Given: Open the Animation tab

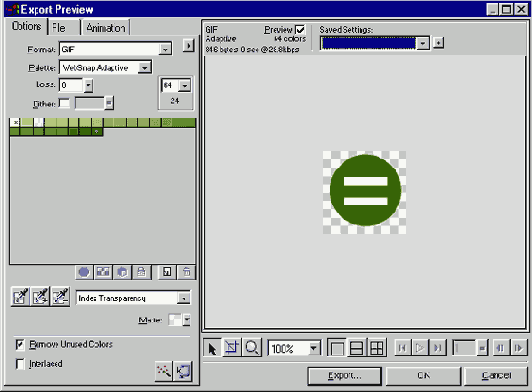Looking at the screenshot, I should point(106,27).
